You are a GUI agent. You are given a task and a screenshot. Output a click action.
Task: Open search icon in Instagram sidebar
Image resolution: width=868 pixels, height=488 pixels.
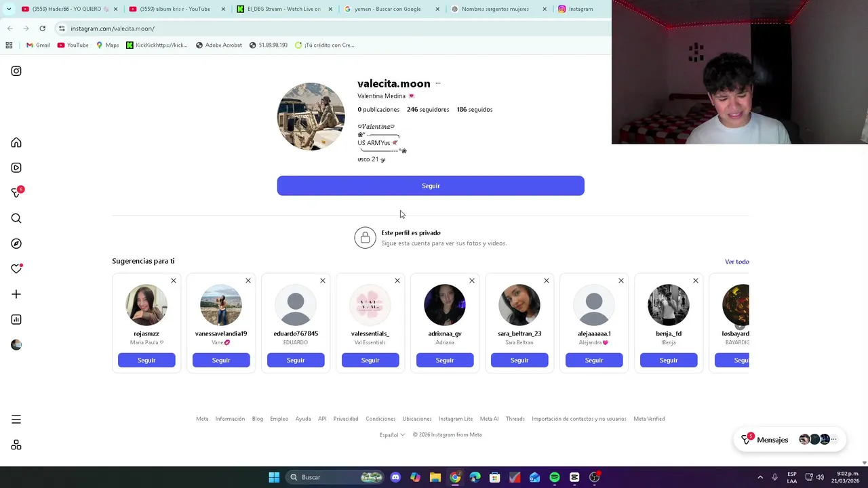coord(16,218)
